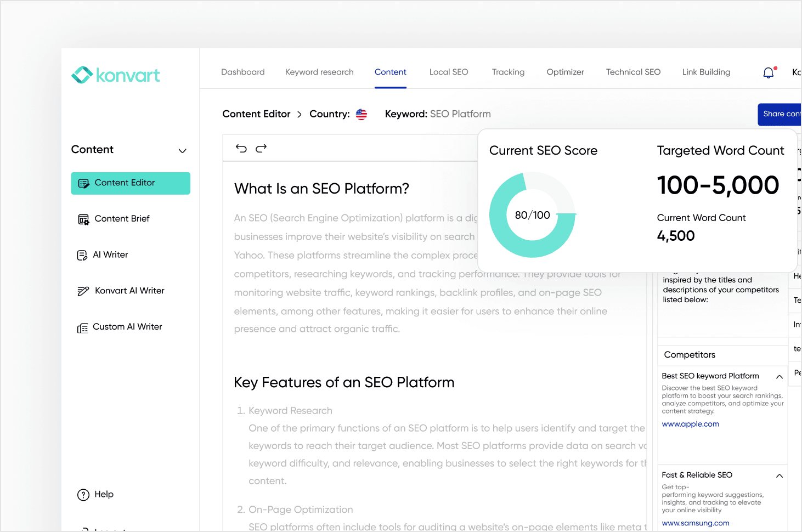This screenshot has width=802, height=532.
Task: Click the Konvart logo
Action: (116, 75)
